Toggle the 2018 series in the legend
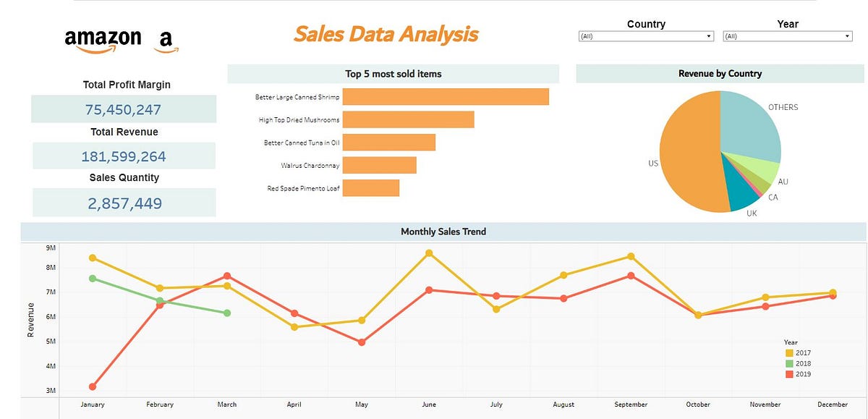This screenshot has width=868, height=419. pos(803,363)
